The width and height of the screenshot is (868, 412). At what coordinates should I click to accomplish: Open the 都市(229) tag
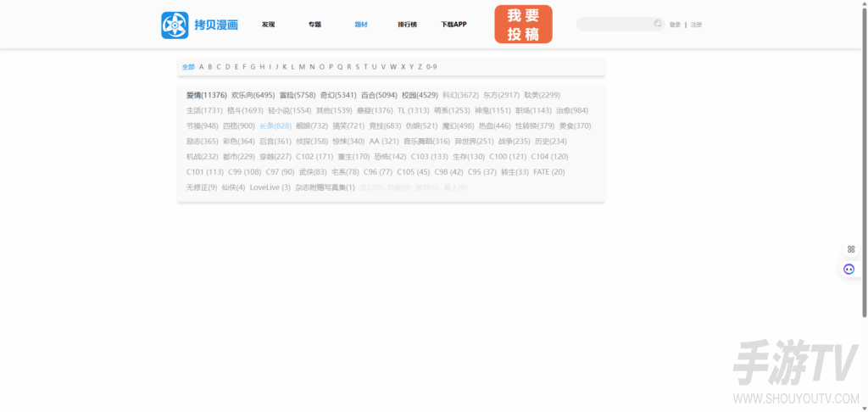click(x=239, y=157)
